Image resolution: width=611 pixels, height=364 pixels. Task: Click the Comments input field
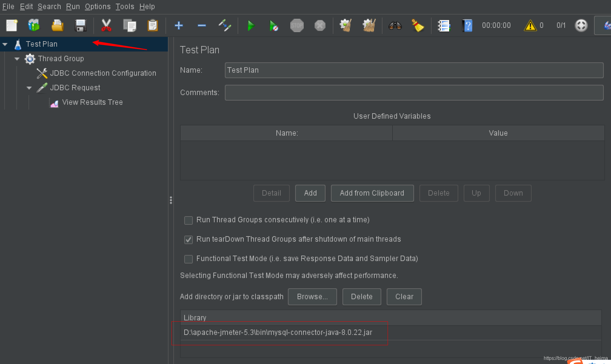414,92
